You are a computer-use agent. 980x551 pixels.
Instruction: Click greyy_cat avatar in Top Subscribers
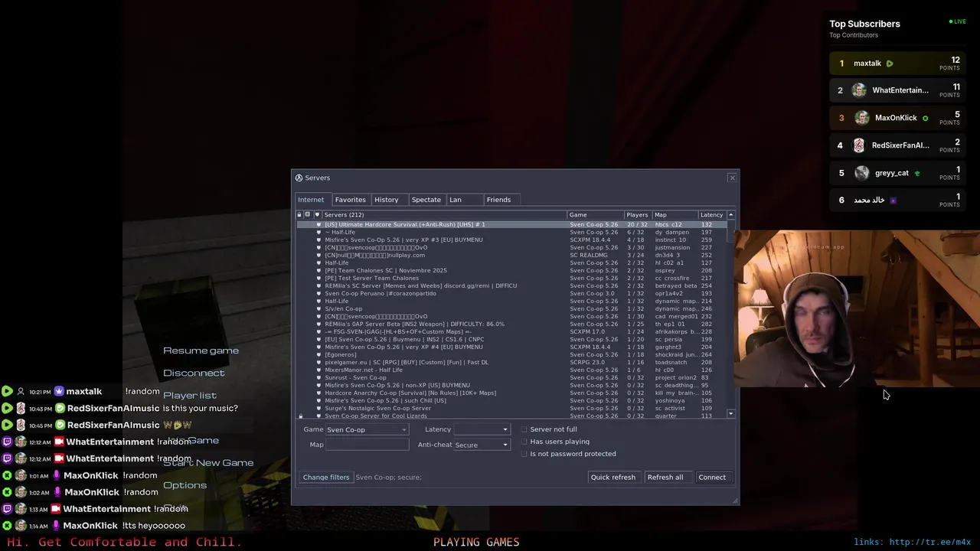[862, 173]
